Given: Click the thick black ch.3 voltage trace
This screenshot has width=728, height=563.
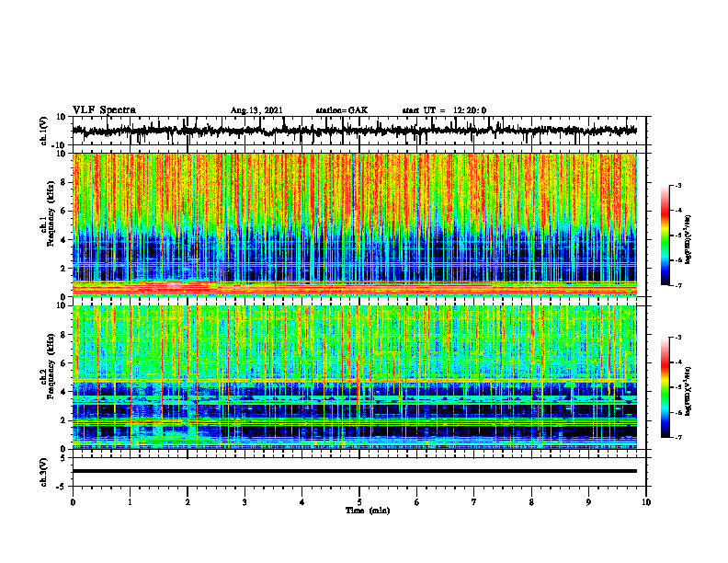Looking at the screenshot, I should (355, 471).
